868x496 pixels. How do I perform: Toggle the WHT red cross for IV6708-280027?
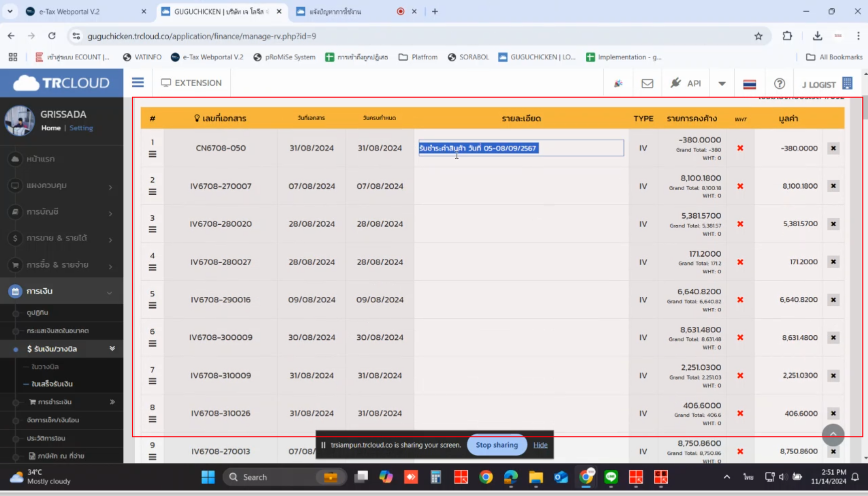pos(740,262)
